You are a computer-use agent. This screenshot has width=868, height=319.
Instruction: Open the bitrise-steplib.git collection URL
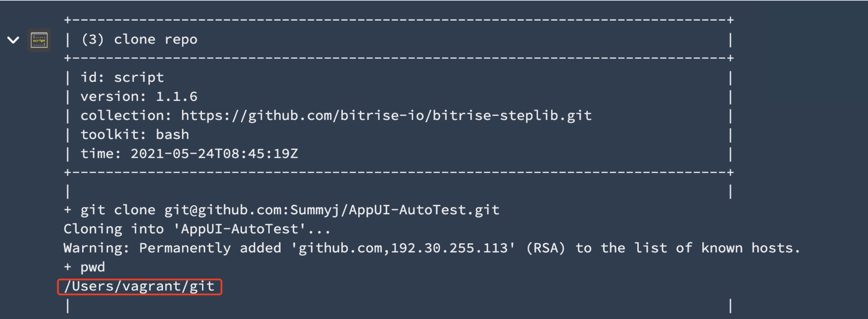click(x=386, y=115)
